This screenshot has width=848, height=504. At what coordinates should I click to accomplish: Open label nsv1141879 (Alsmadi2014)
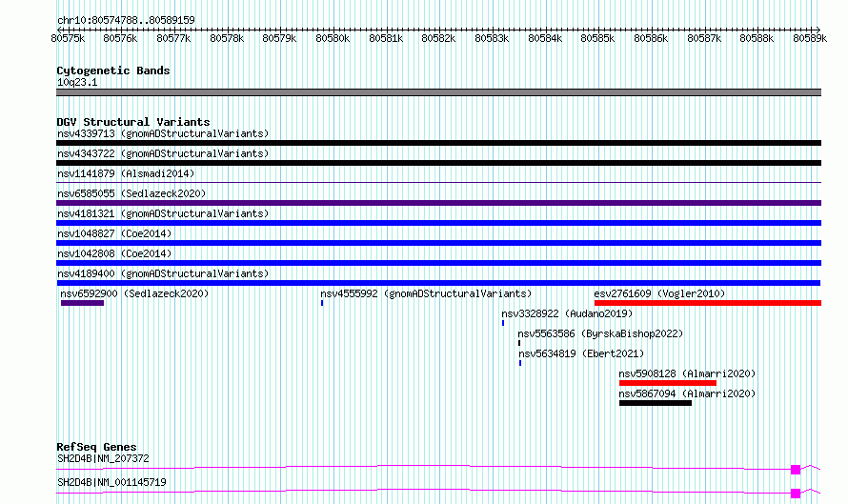point(126,173)
